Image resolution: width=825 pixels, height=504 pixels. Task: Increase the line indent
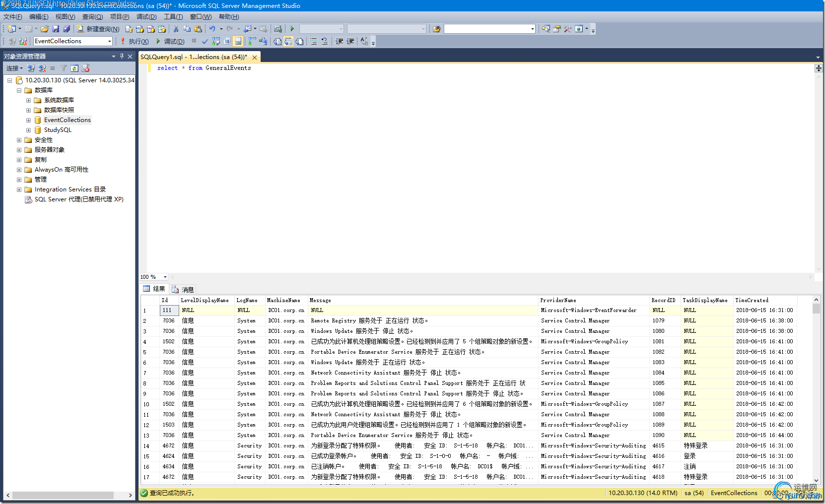pos(350,41)
